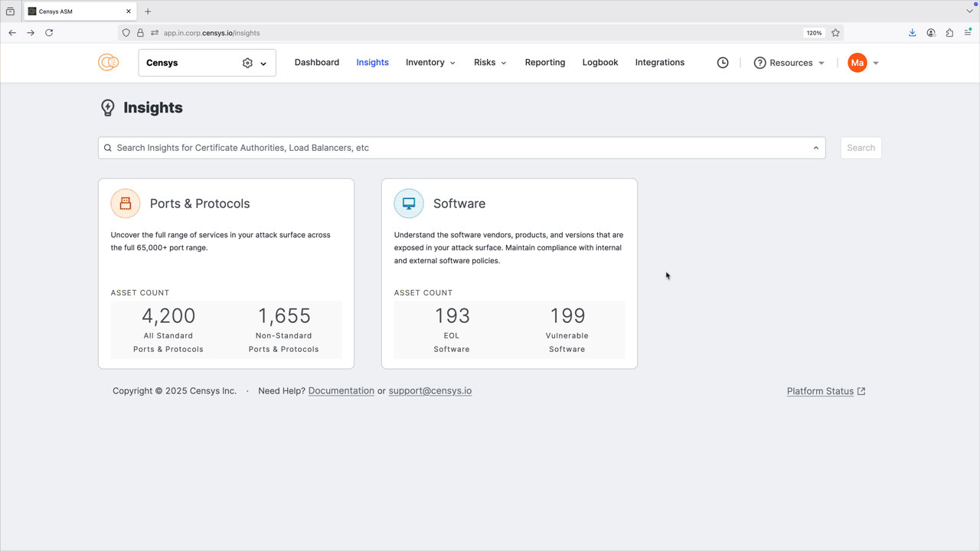Click the clock history icon
Image resolution: width=980 pixels, height=551 pixels.
(x=723, y=63)
